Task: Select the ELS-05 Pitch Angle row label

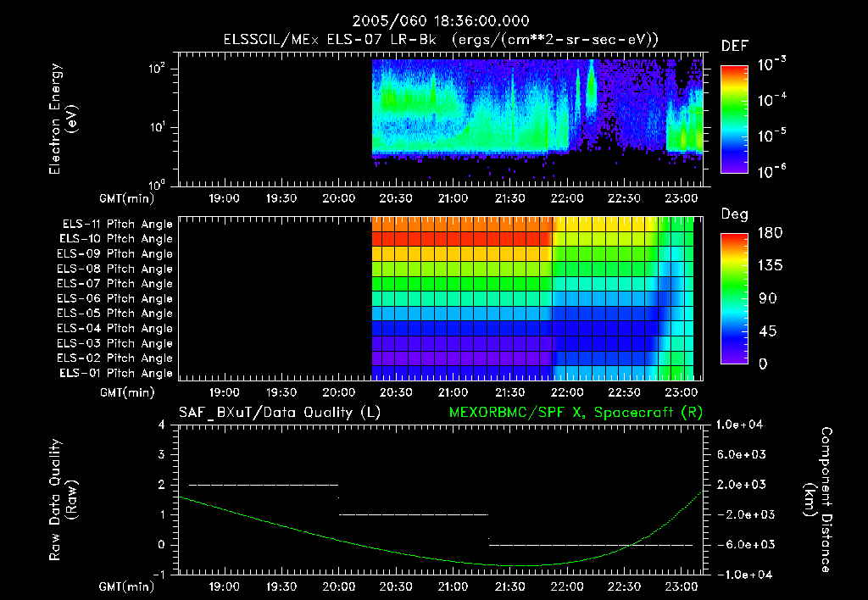Action: (x=114, y=314)
